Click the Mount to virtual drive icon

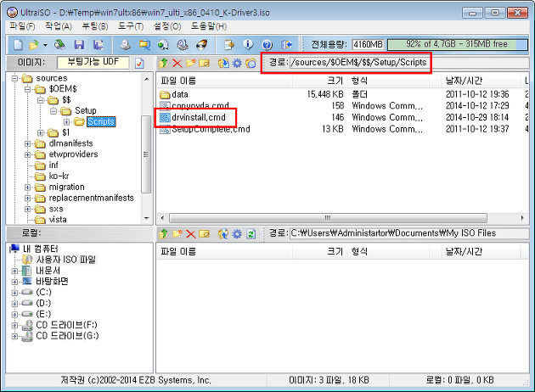(183, 45)
